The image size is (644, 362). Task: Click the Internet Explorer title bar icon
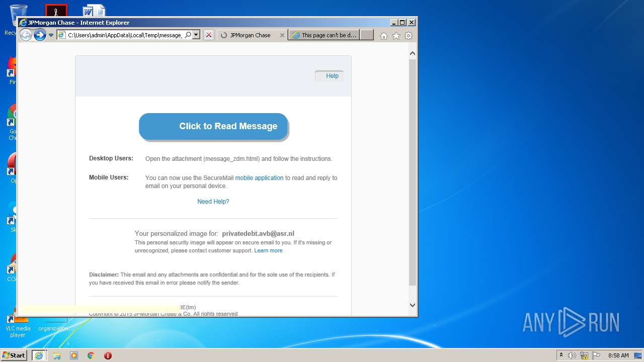(23, 23)
